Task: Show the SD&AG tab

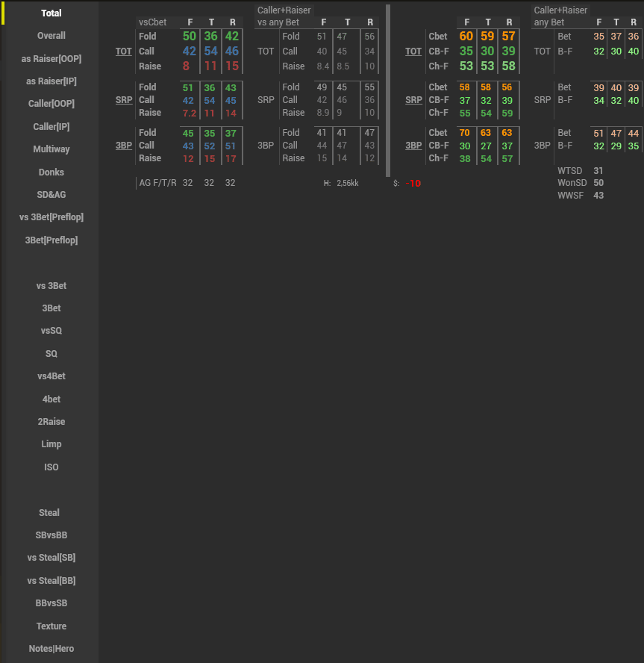Action: tap(51, 195)
